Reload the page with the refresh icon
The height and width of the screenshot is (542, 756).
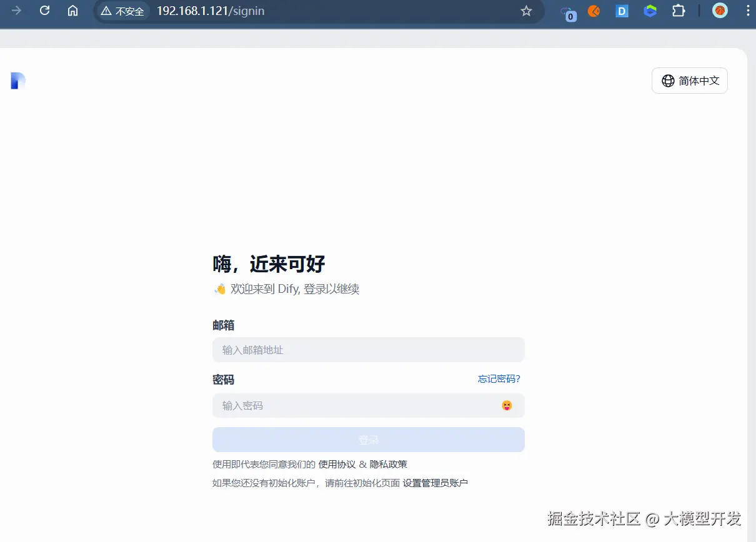point(44,11)
